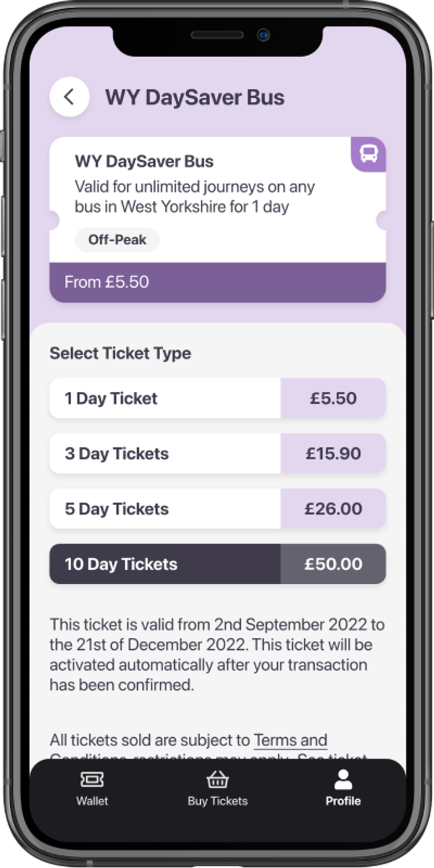Tap the Wallet ticket icon

point(92,779)
